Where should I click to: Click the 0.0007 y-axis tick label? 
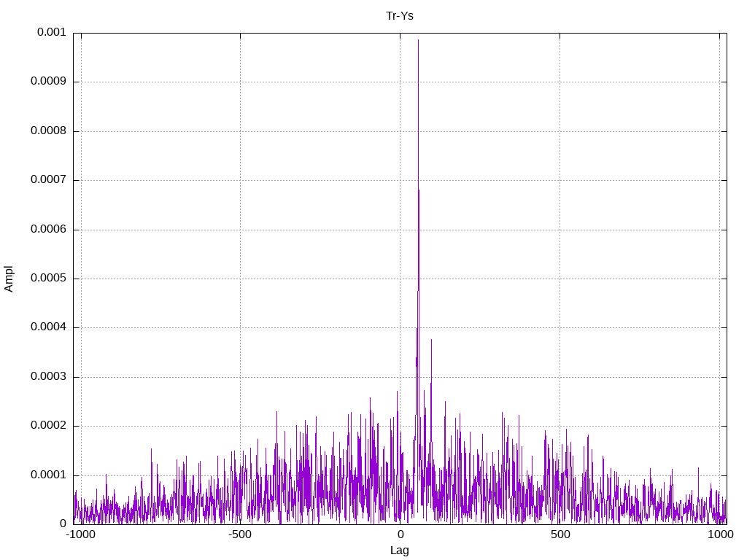pyautogui.click(x=49, y=179)
